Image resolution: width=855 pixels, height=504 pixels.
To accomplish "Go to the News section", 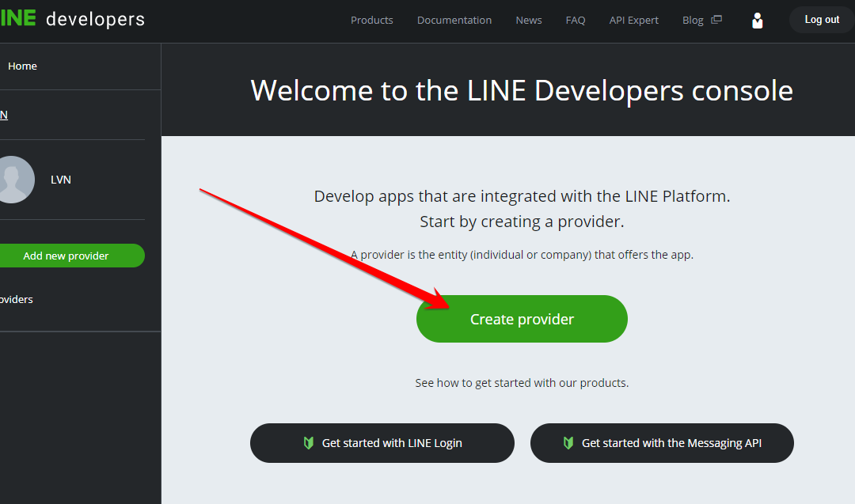I will tap(528, 20).
